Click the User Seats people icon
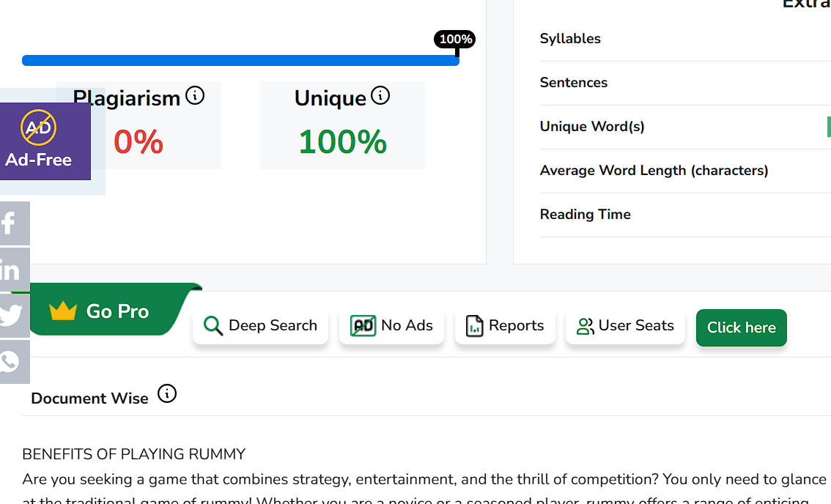 coord(585,326)
